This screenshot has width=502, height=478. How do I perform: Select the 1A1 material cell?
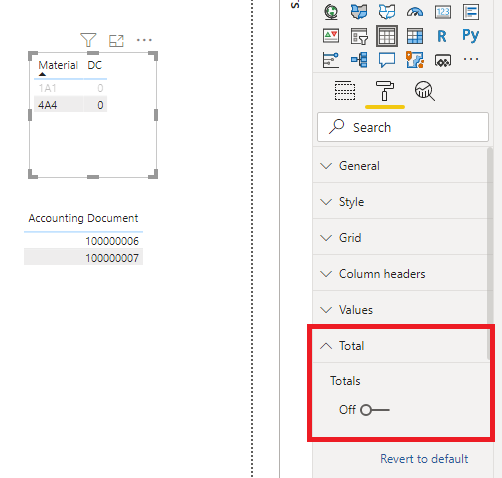pos(47,88)
